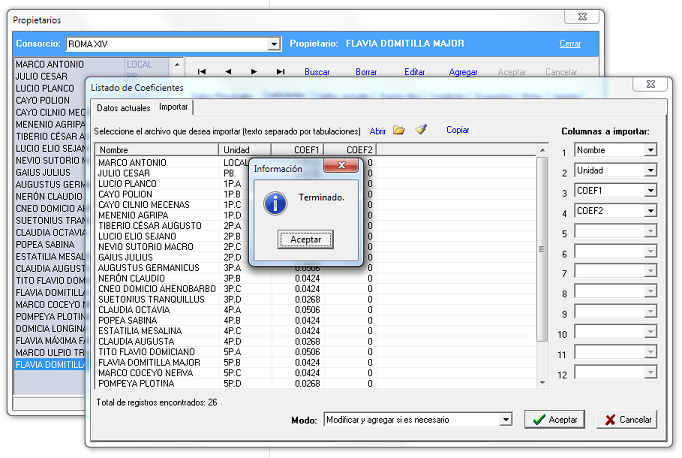Viewport: 682px width, 458px height.
Task: Click the clear brush icon beside folder
Action: [x=421, y=130]
